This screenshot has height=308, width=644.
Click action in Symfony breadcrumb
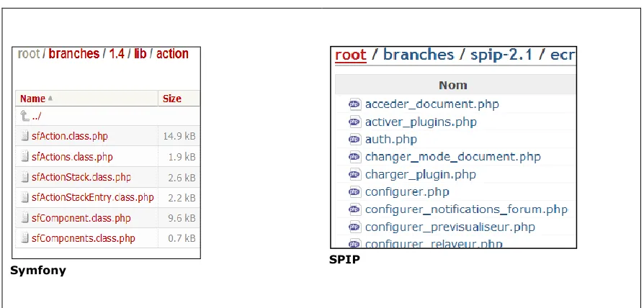click(x=172, y=54)
